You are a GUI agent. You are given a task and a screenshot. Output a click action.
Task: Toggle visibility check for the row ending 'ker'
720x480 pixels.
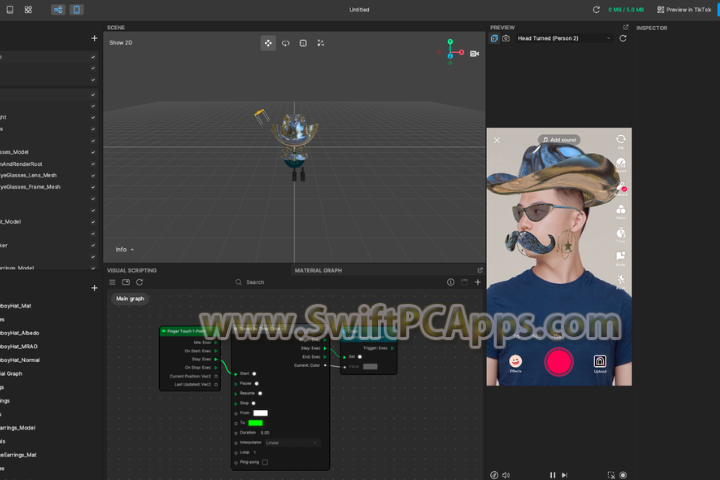click(x=93, y=245)
